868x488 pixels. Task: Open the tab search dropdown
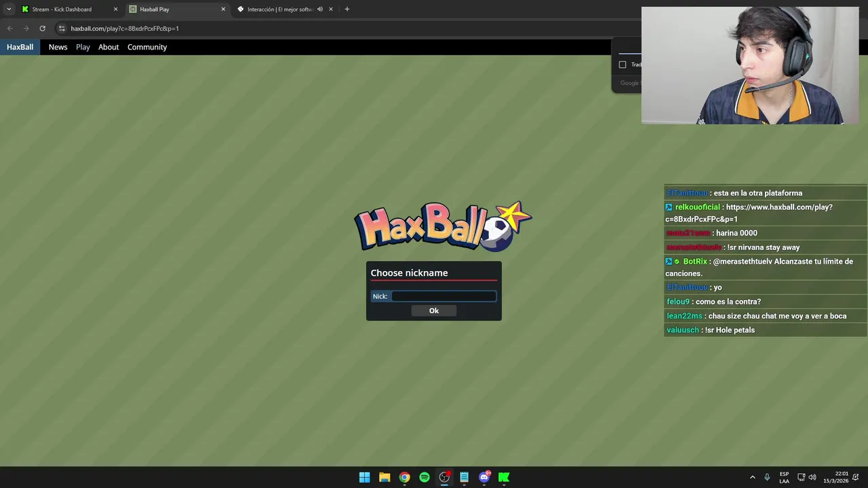point(9,9)
